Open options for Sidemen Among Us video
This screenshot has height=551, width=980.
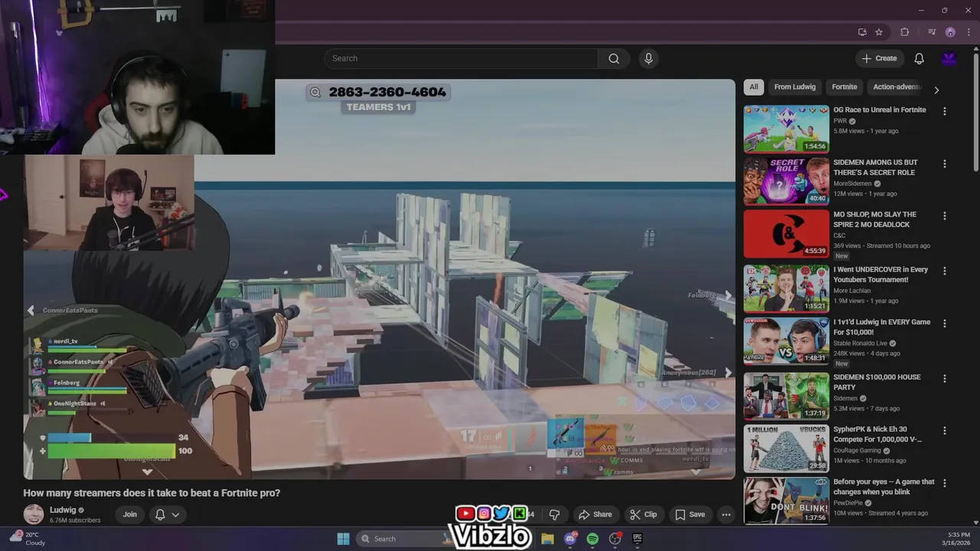coord(944,164)
